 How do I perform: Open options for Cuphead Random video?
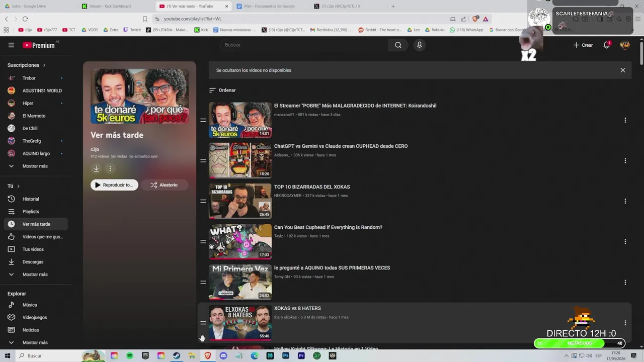(625, 242)
